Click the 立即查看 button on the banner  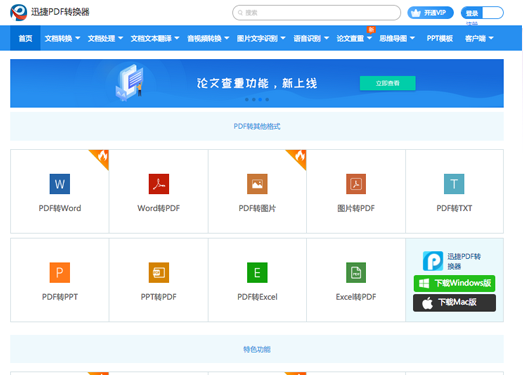pos(388,83)
